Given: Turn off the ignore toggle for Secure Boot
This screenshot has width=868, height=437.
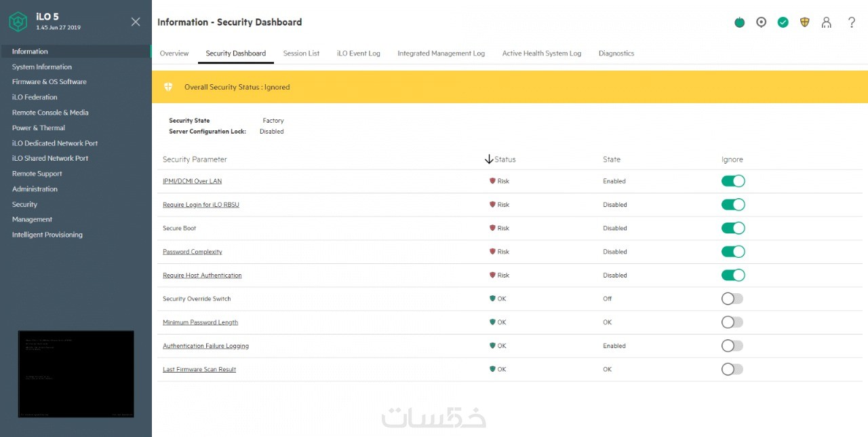Looking at the screenshot, I should [733, 228].
